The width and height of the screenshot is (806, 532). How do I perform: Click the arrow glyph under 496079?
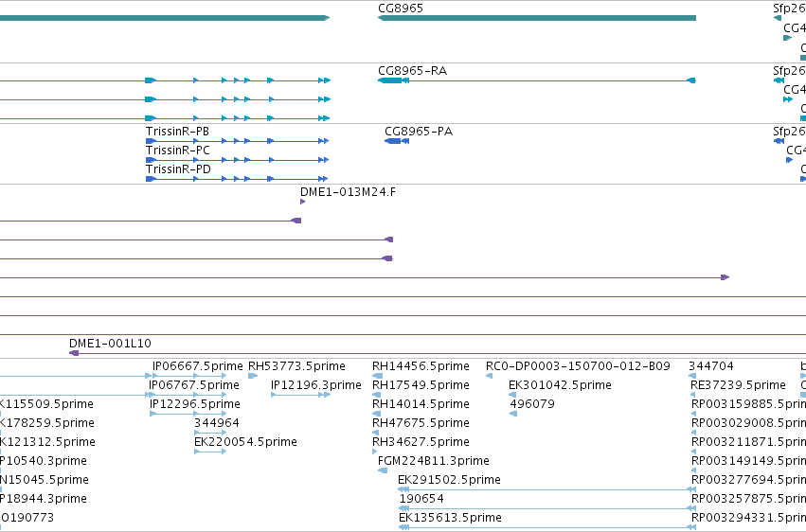point(513,414)
